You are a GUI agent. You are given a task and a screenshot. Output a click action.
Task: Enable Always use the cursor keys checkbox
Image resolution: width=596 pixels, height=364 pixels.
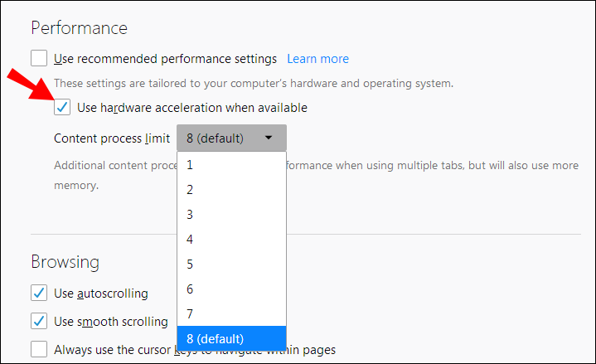39,349
